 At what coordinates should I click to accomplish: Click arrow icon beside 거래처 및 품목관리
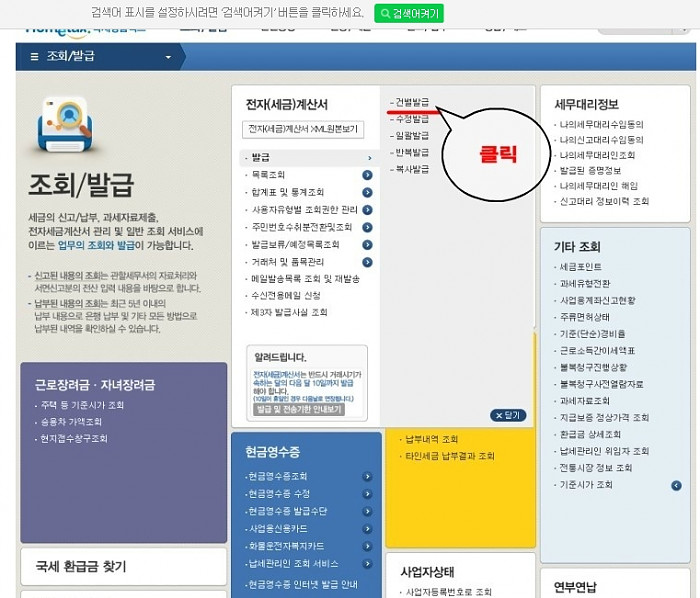[x=367, y=261]
